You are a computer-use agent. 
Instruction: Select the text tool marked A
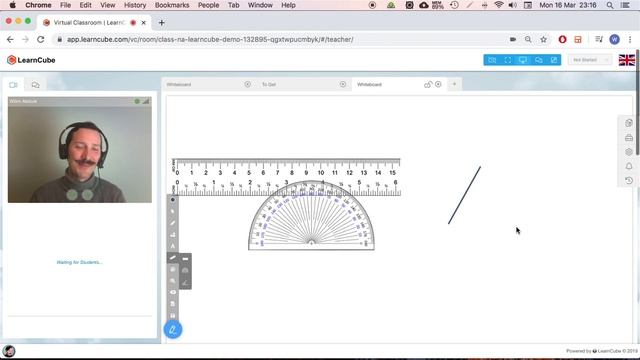click(x=173, y=246)
